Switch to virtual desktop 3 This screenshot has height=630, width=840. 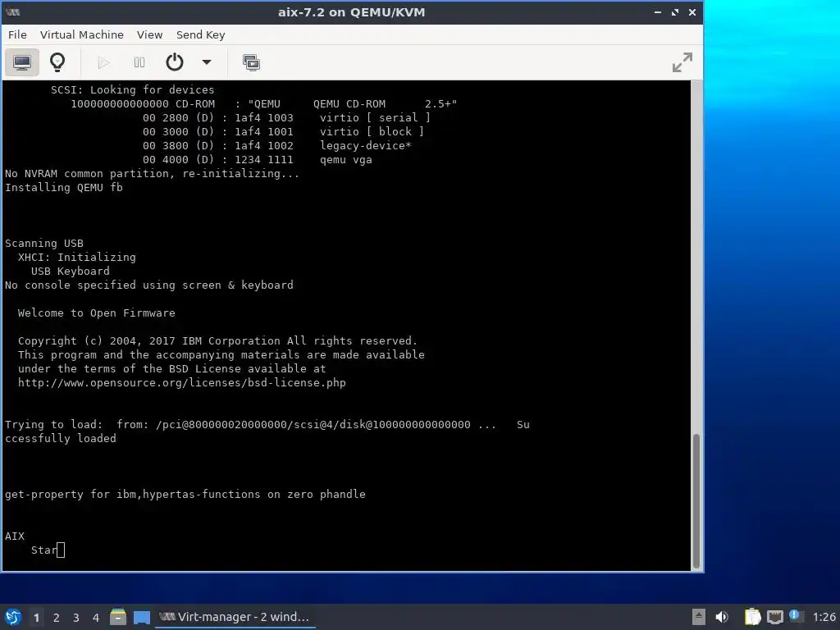click(x=76, y=618)
